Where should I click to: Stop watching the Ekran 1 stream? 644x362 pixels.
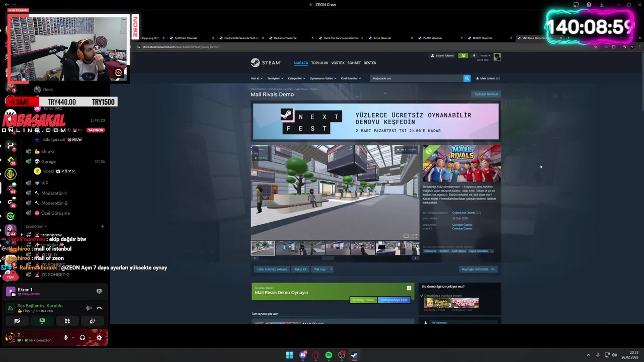pyautogui.click(x=99, y=291)
